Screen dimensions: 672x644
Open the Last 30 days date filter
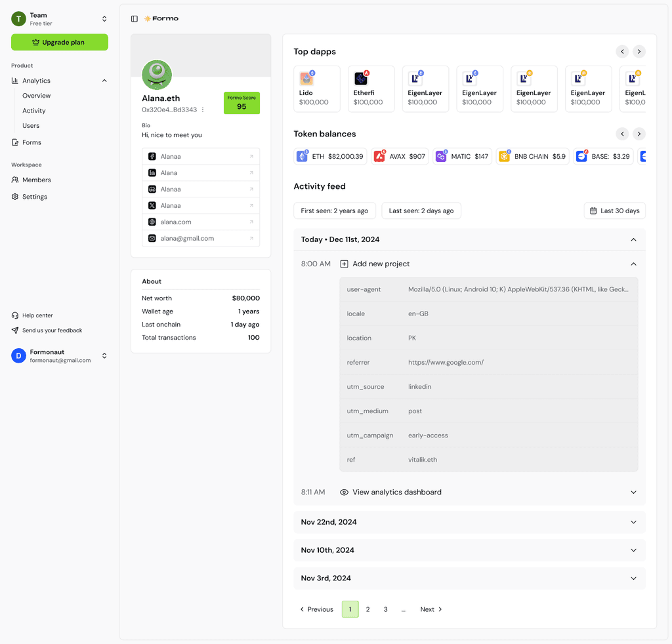coord(614,211)
